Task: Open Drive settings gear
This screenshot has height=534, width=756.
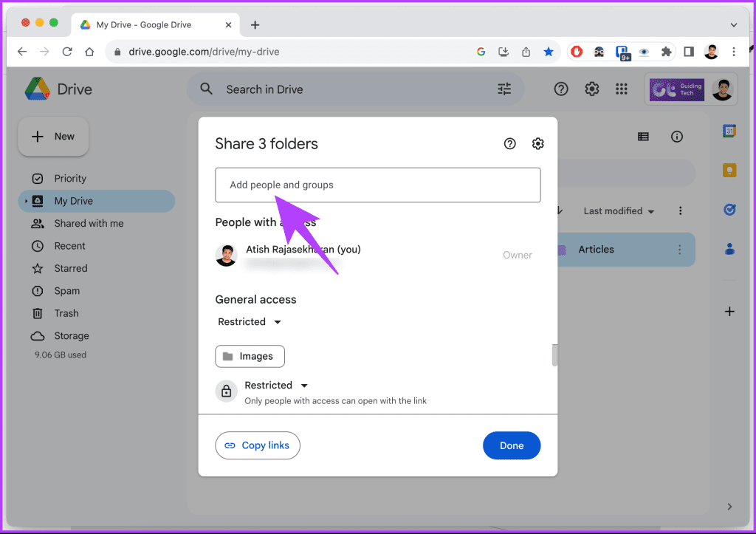Action: pos(591,89)
